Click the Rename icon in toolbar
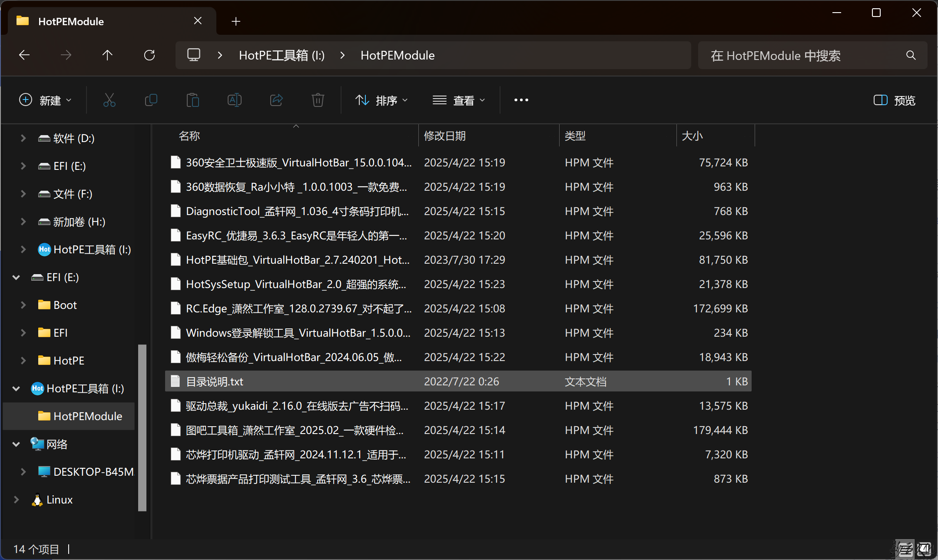This screenshot has height=560, width=938. pos(234,100)
